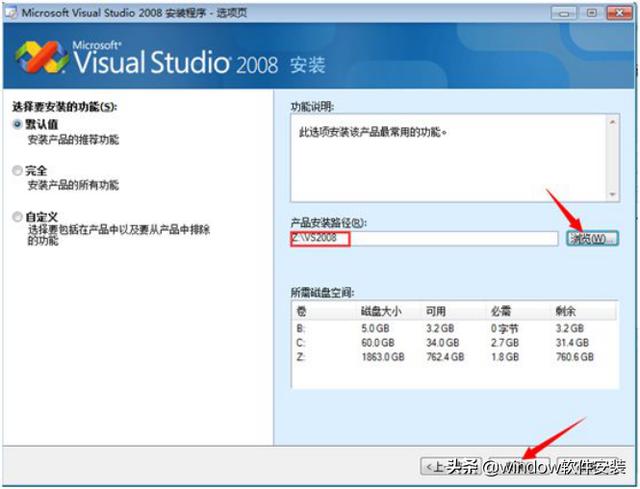This screenshot has width=640, height=489.
Task: Click the 所需磁盘空间 label
Action: pos(322,293)
